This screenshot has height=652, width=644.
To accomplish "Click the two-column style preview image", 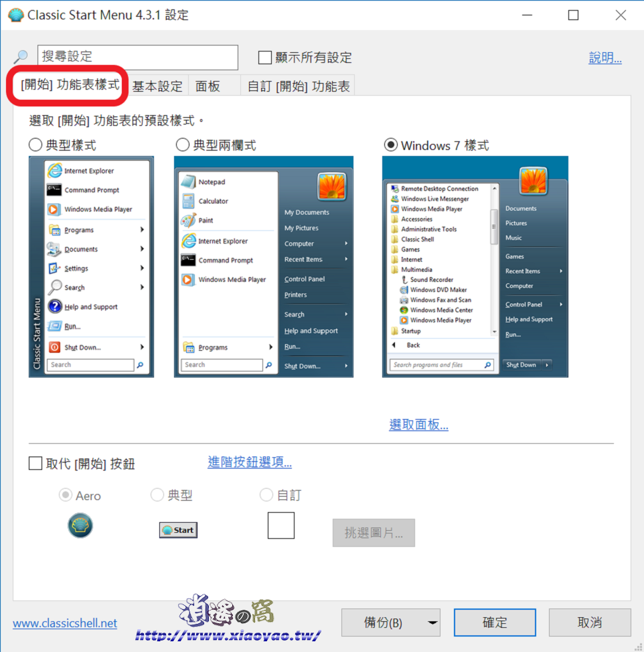I will [264, 266].
